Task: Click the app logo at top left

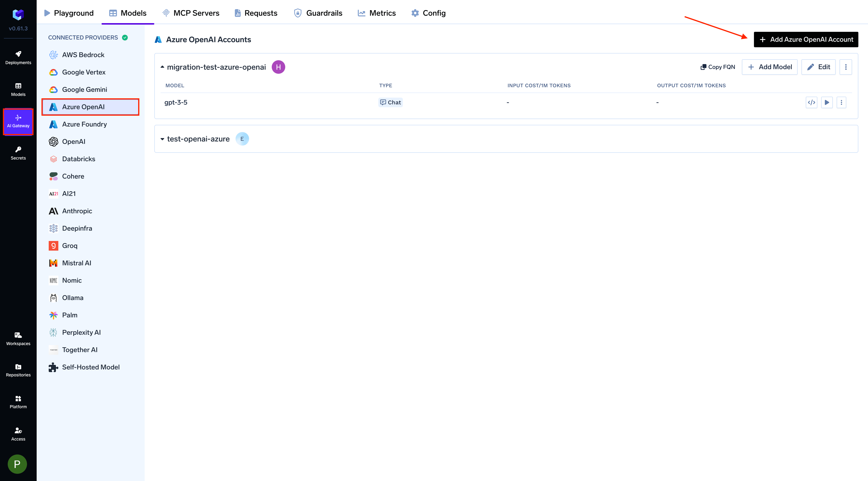Action: pos(18,14)
